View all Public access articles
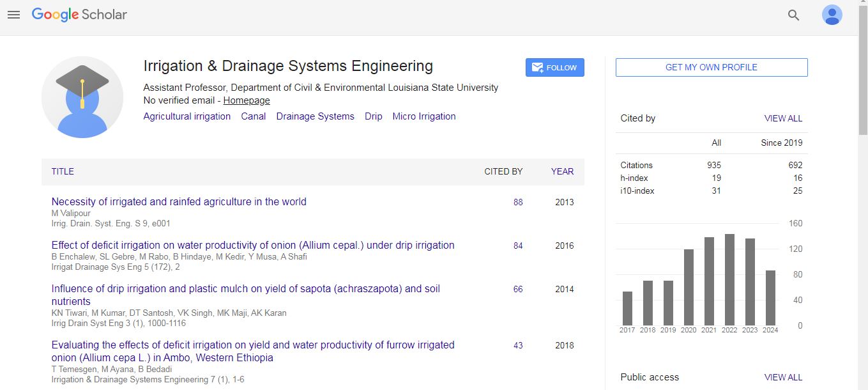868x390 pixels. point(783,377)
